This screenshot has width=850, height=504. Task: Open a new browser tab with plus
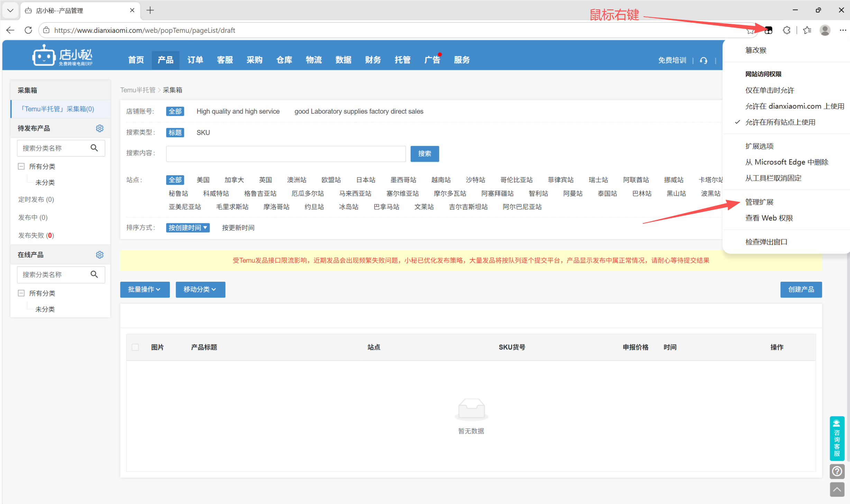coord(150,10)
